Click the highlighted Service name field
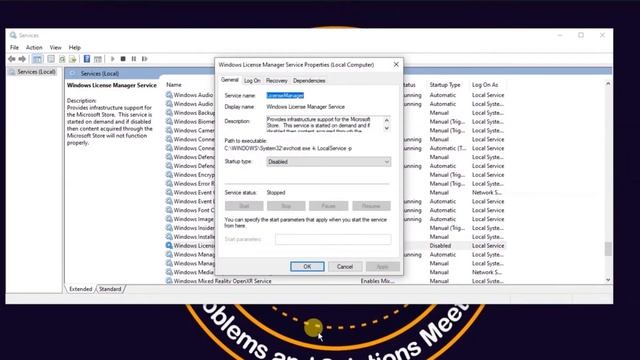The width and height of the screenshot is (640, 360). 285,96
